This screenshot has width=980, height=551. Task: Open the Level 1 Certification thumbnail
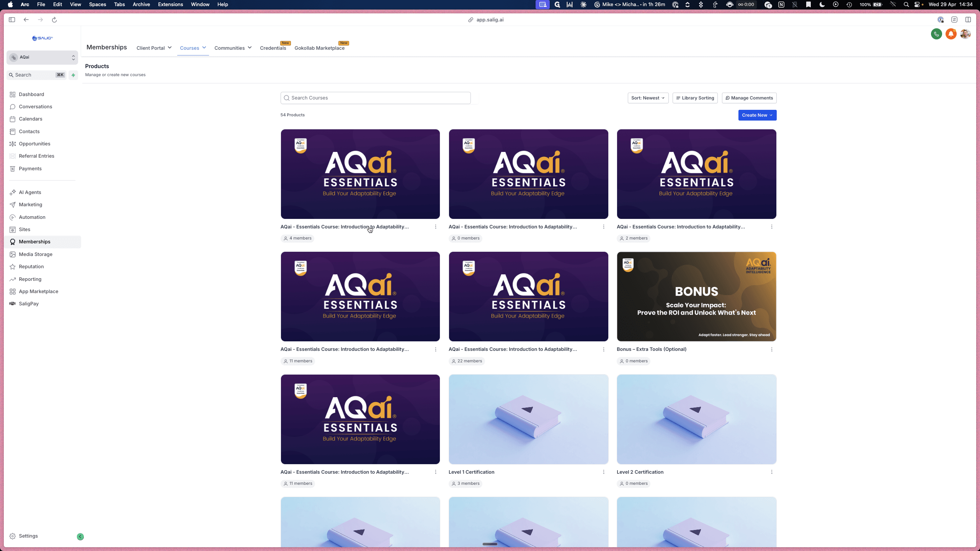coord(528,419)
